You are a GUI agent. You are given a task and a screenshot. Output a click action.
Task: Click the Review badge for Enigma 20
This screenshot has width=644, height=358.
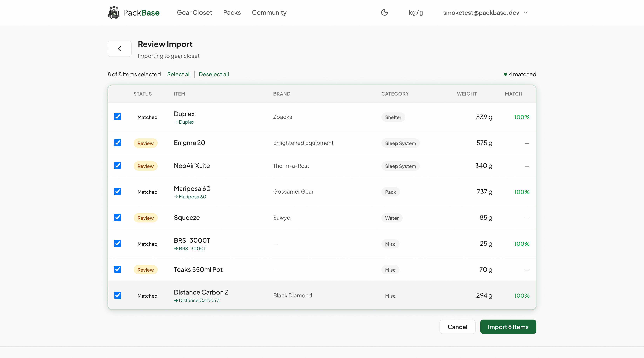pos(145,143)
